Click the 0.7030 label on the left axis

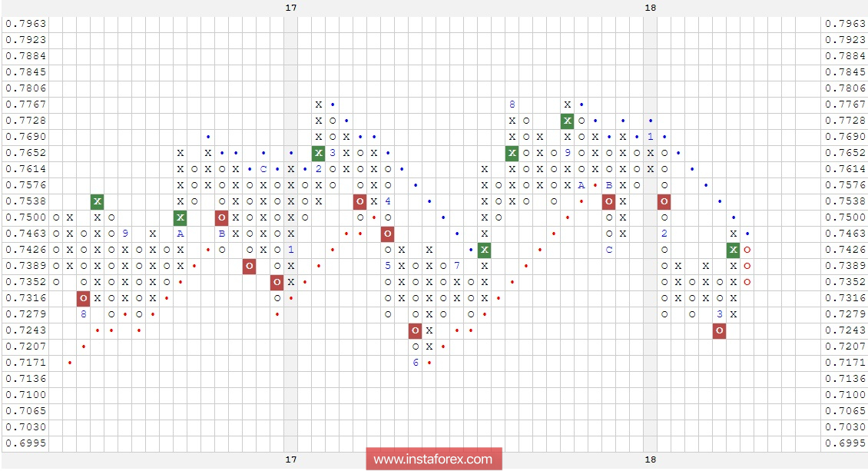click(x=26, y=427)
